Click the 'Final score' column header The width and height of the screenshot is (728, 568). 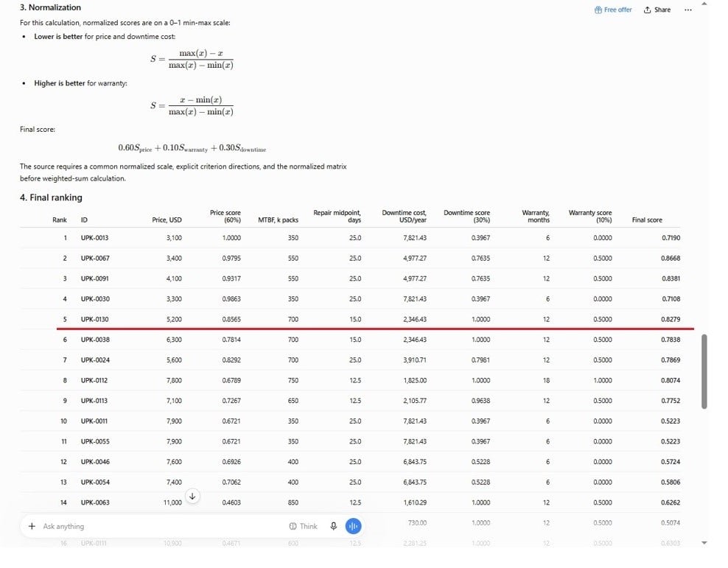point(647,220)
